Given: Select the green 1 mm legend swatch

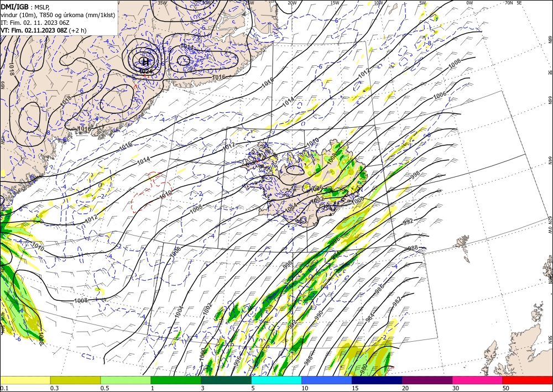Looking at the screenshot, I should coord(176,380).
